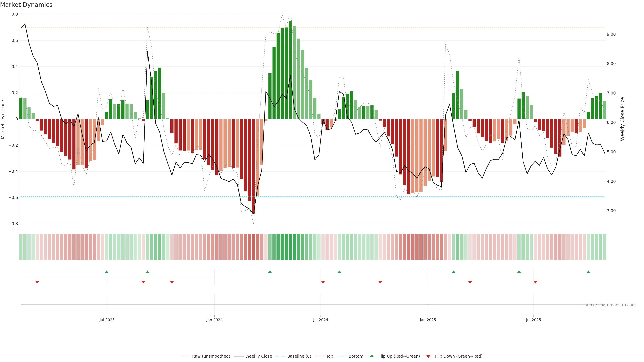This screenshot has height=362, width=644.
Task: Click the green Flip Up triangle in legend
Action: (372, 356)
